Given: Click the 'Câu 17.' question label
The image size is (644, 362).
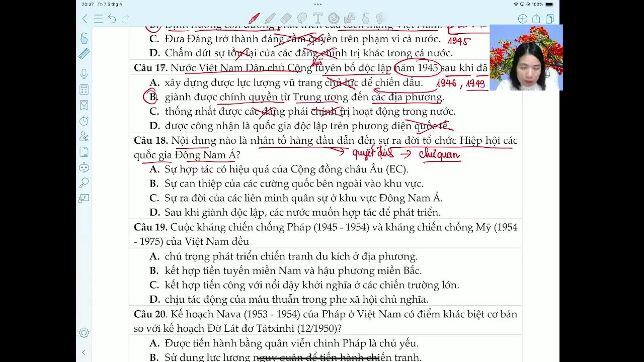Looking at the screenshot, I should [150, 68].
